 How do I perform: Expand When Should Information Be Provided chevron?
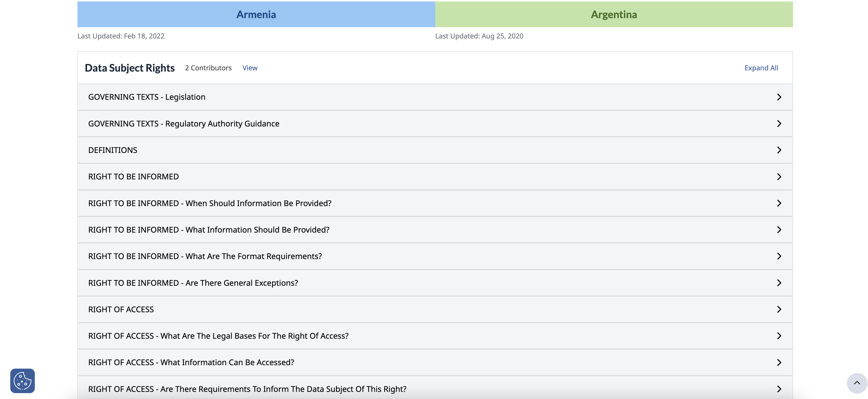779,203
